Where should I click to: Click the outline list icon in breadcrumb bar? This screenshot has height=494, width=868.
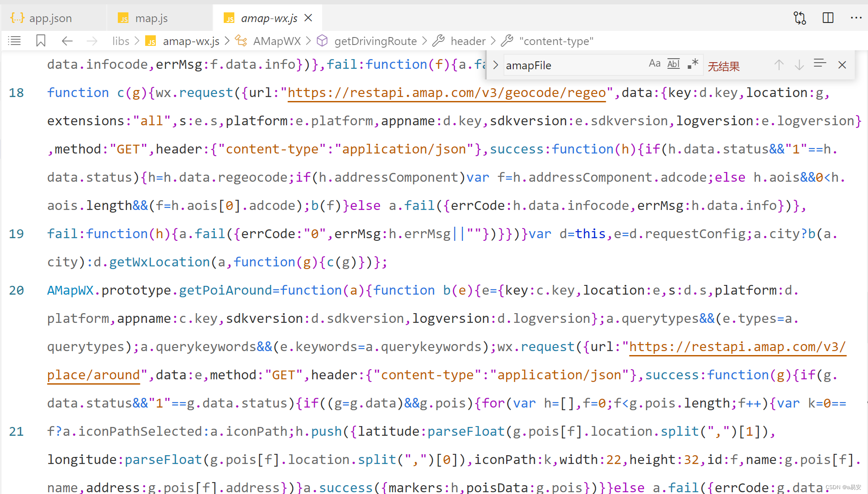[15, 41]
